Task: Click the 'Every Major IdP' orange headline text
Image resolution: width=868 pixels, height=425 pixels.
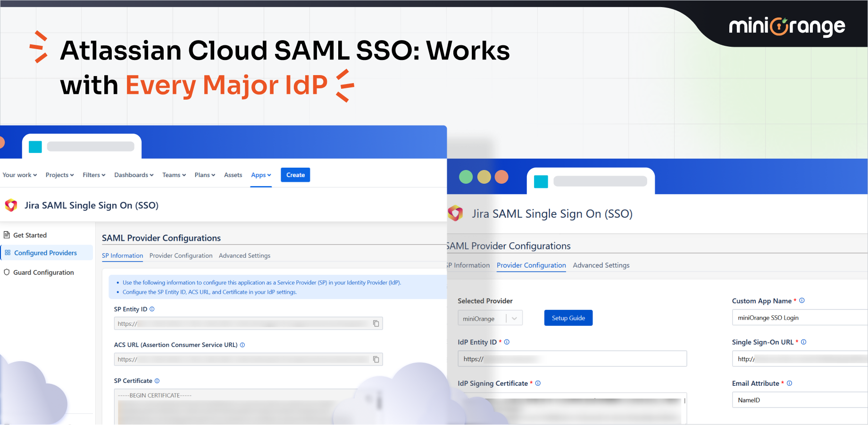Action: coord(226,85)
